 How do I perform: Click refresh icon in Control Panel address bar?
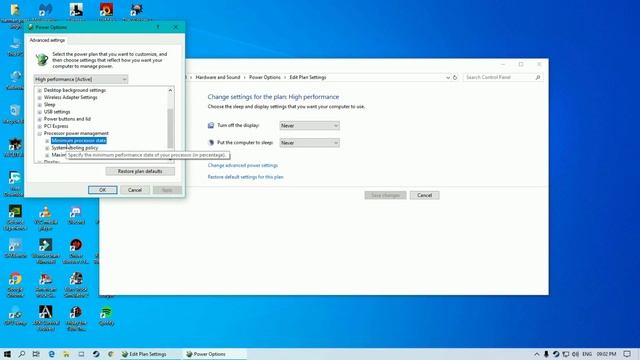(x=455, y=77)
